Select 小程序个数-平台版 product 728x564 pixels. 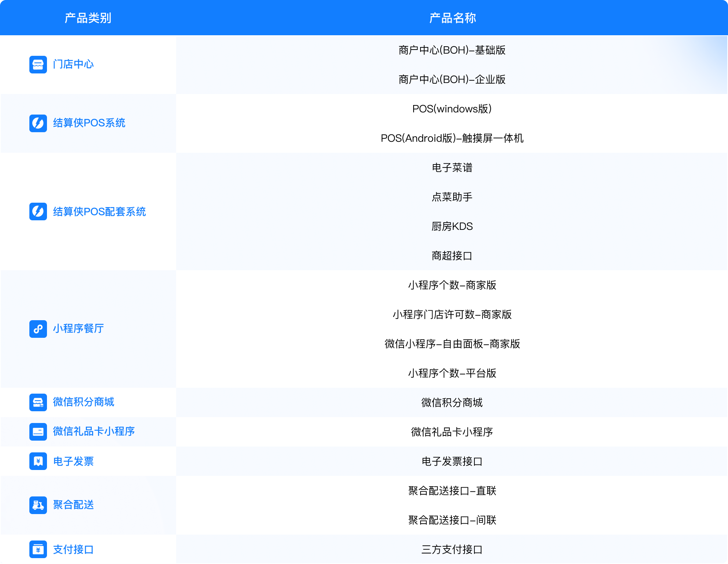click(452, 373)
